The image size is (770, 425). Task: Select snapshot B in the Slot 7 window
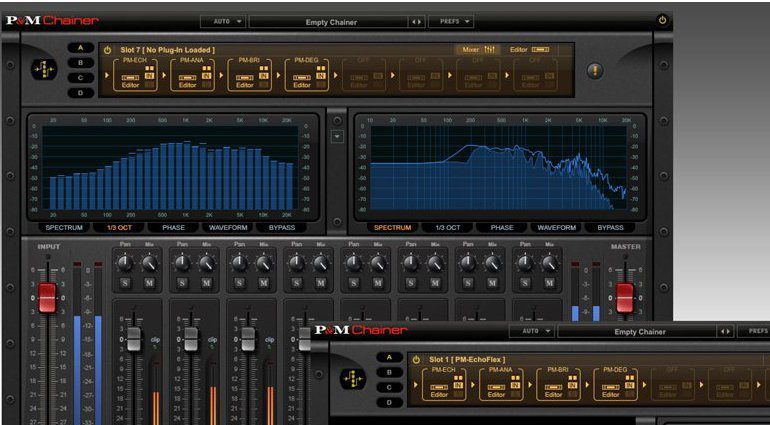click(x=81, y=63)
